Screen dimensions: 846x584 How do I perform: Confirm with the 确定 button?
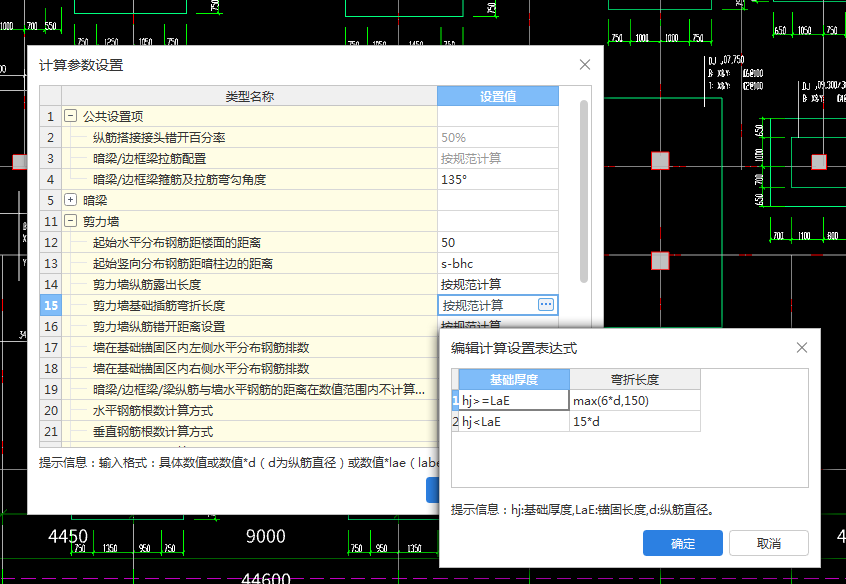[x=683, y=543]
